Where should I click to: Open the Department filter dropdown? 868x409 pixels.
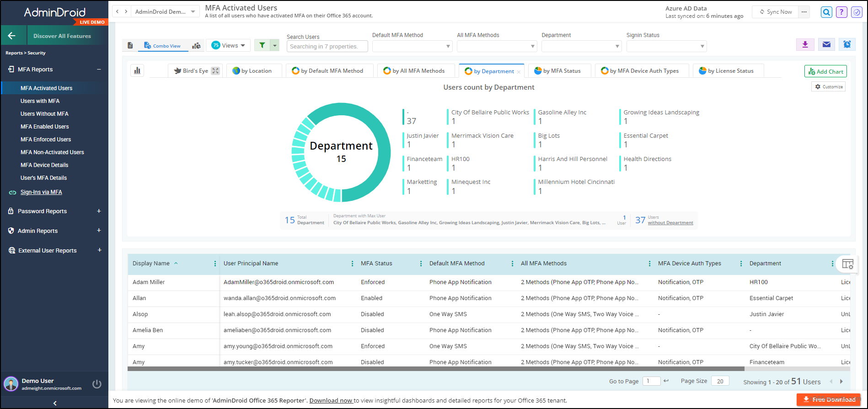(x=581, y=46)
